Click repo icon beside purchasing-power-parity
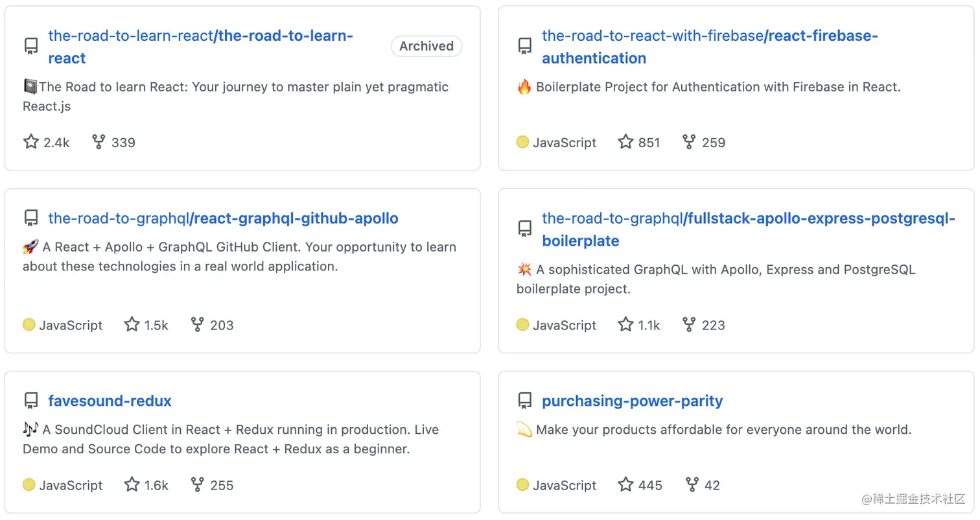 [x=525, y=401]
